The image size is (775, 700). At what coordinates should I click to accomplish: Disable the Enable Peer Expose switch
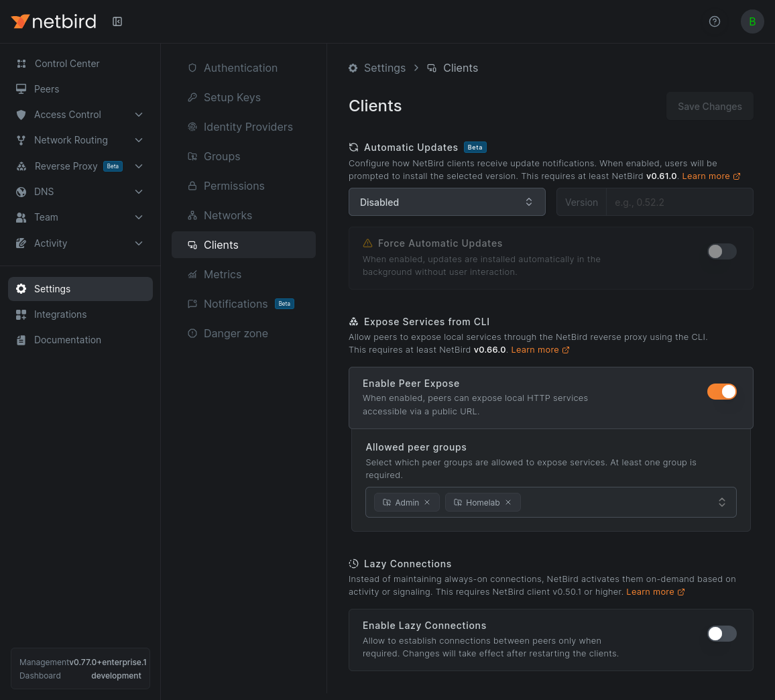click(x=721, y=392)
